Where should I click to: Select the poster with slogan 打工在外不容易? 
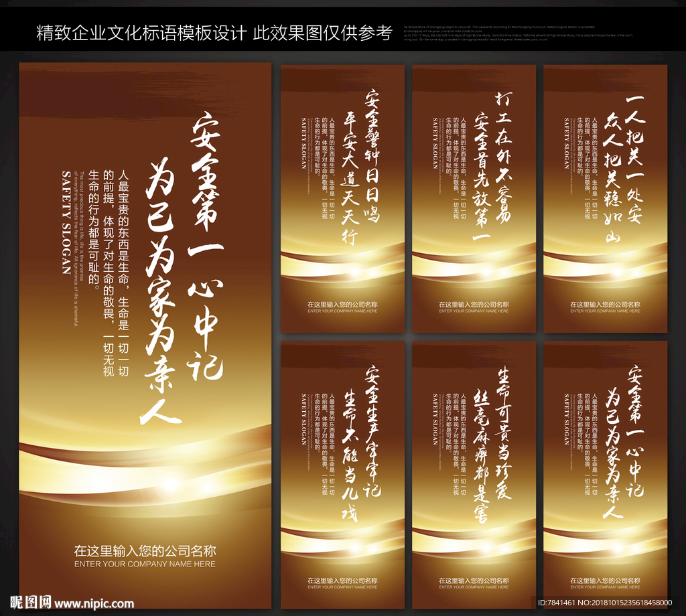[x=474, y=199]
